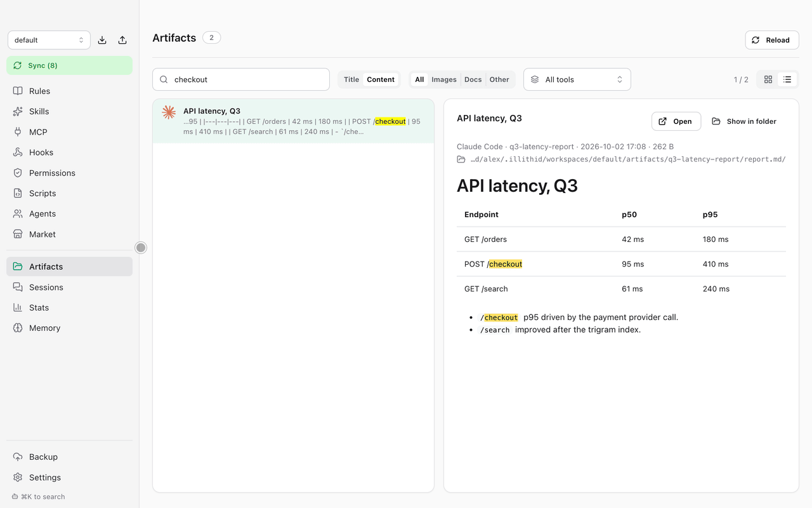Search by Title instead of Content

coord(351,79)
